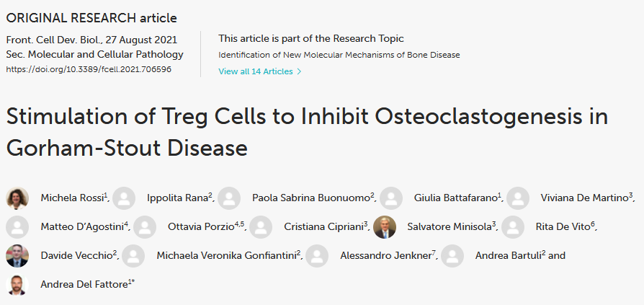Select Giulia Battafarano's avatar icon

(391, 198)
